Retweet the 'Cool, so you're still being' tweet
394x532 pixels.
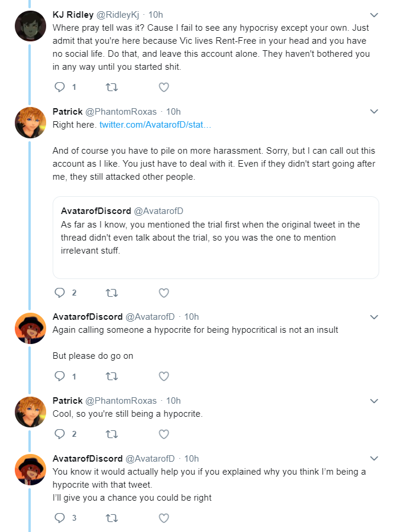tap(112, 434)
